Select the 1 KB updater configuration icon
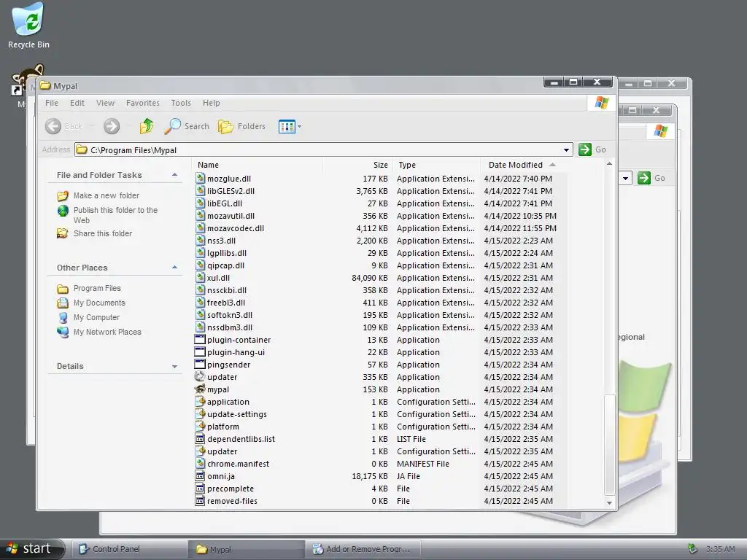747x560 pixels. [x=201, y=451]
